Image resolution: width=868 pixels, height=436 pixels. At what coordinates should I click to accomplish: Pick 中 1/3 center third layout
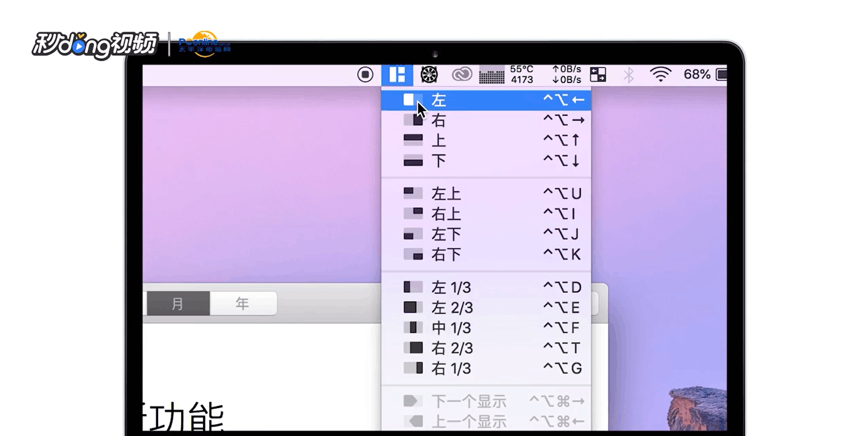(486, 328)
